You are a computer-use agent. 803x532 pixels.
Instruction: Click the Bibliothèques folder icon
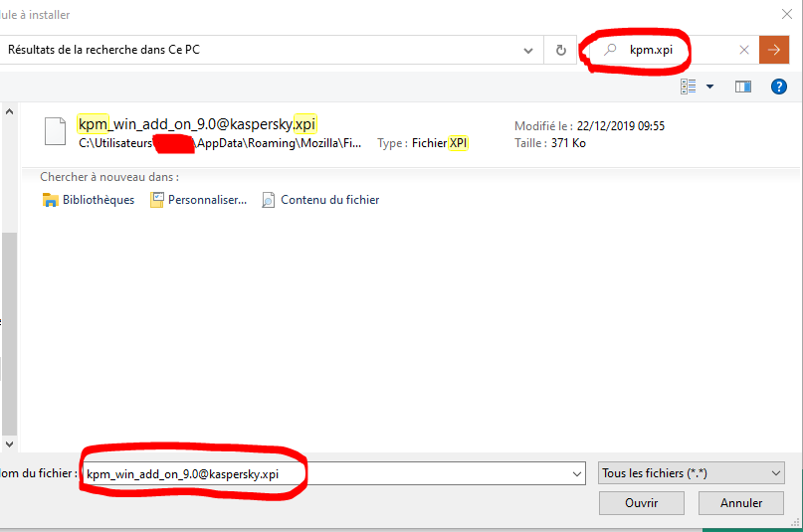50,200
